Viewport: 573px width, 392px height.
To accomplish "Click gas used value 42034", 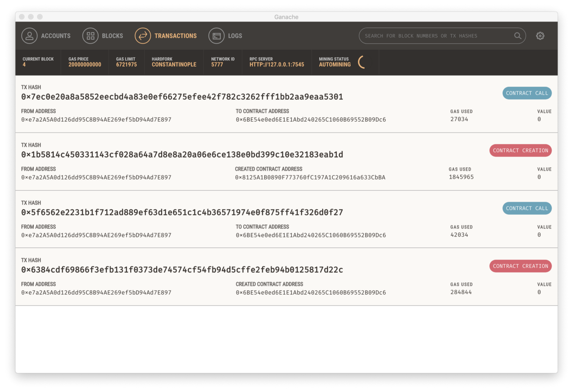I will pos(459,235).
